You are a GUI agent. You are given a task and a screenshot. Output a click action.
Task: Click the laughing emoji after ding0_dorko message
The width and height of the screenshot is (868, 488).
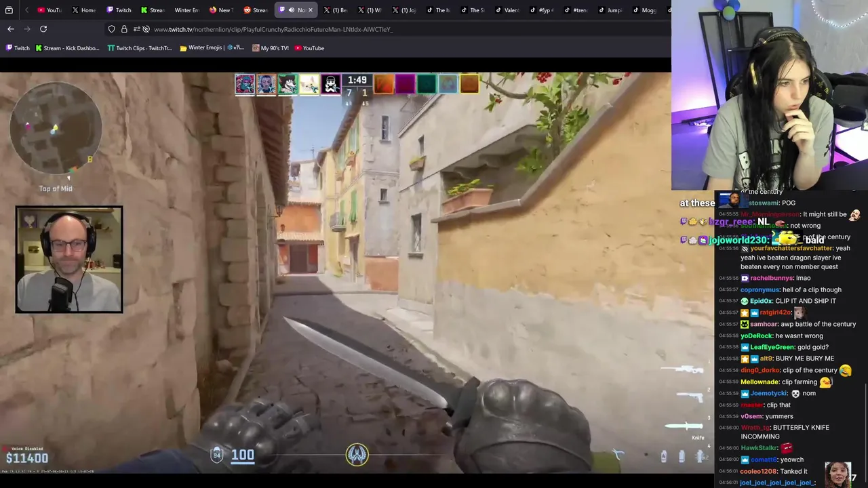(845, 370)
